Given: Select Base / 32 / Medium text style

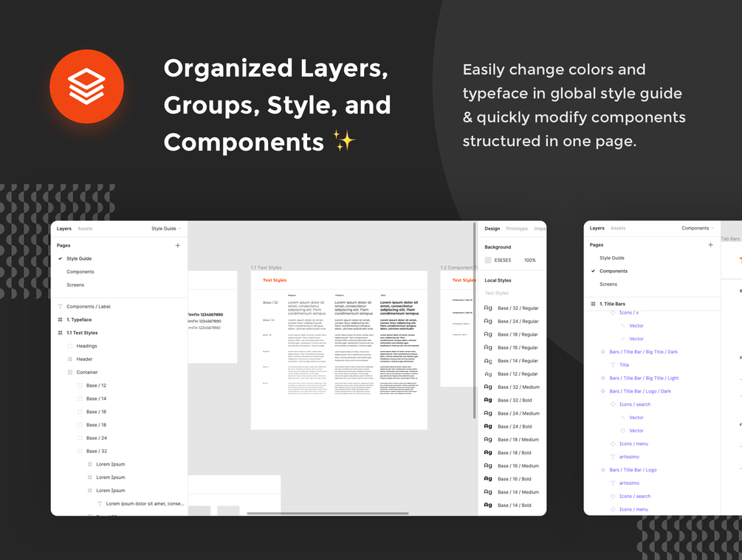Looking at the screenshot, I should click(512, 387).
